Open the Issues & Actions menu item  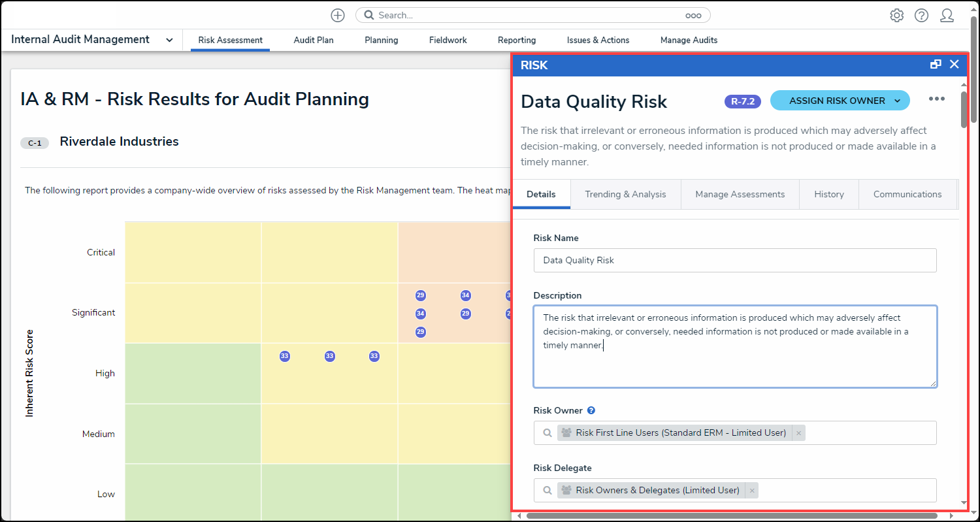tap(598, 40)
